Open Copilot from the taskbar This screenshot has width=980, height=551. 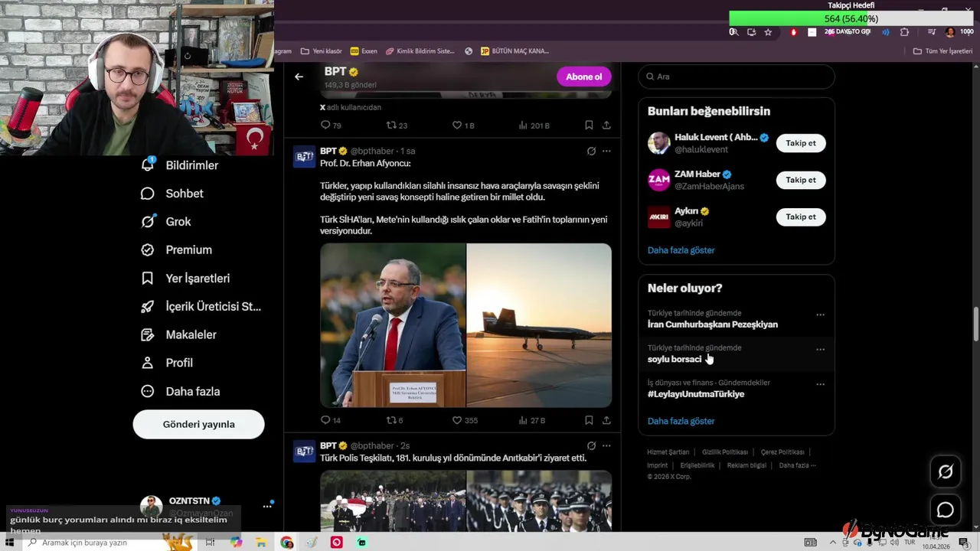click(236, 543)
